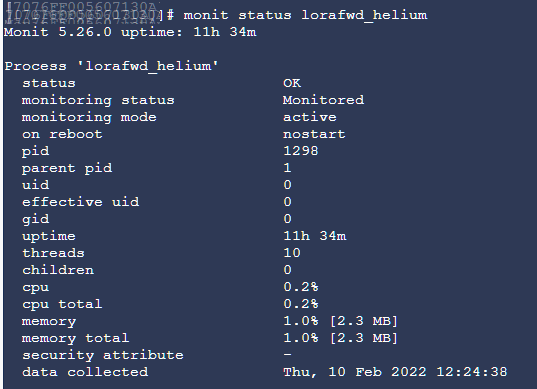Click the status value OK
The width and height of the screenshot is (537, 389).
292,83
